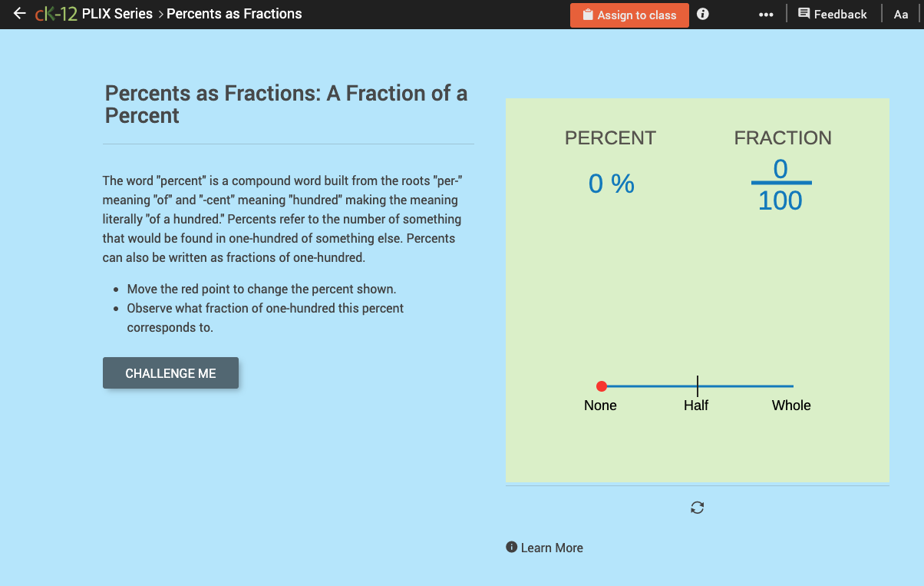Click the None label below the slider
The width and height of the screenshot is (924, 586).
[x=600, y=405]
